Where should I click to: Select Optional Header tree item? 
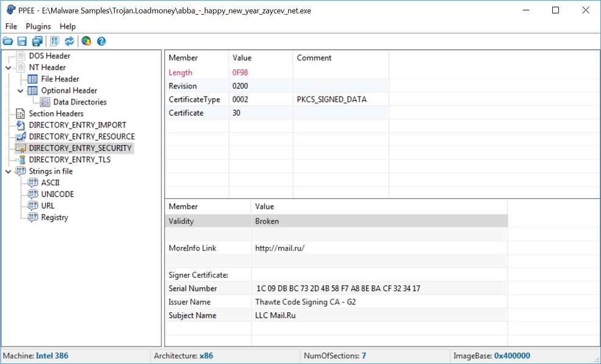tap(69, 90)
